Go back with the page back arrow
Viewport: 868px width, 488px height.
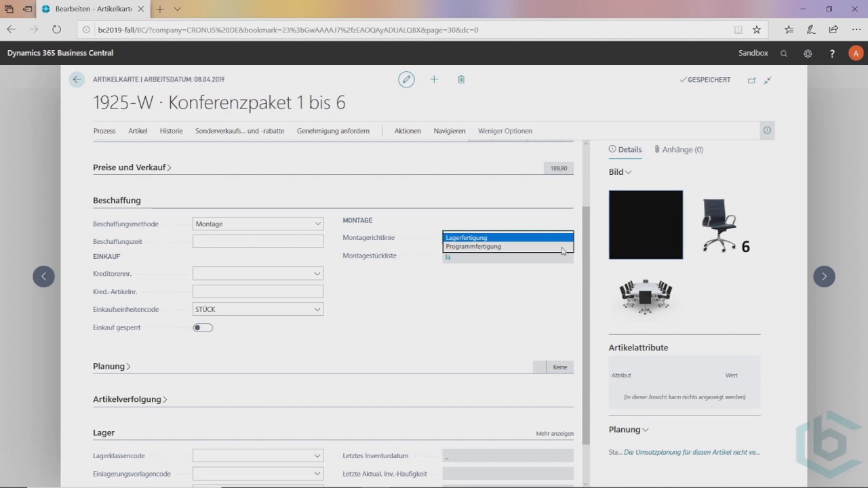tap(77, 79)
